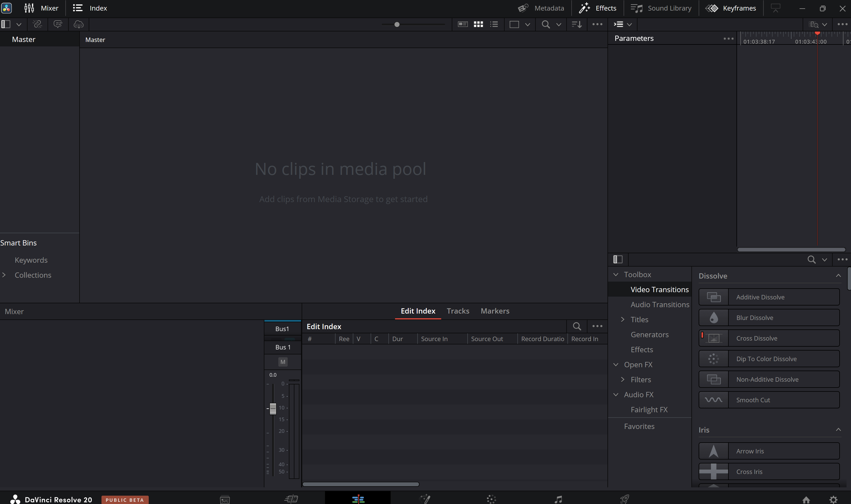
Task: Switch to the Tracks tab
Action: pyautogui.click(x=458, y=311)
